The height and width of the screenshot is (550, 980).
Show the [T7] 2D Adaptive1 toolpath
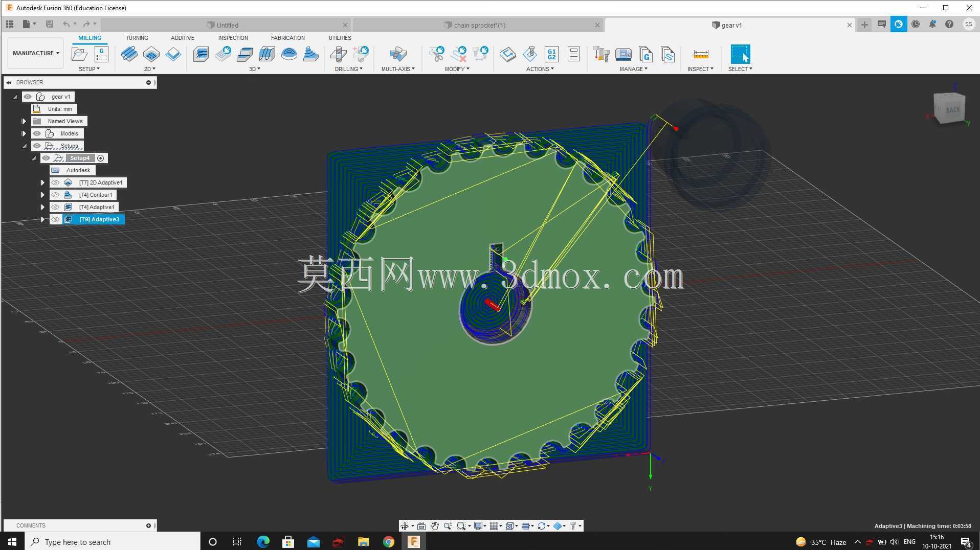click(55, 182)
